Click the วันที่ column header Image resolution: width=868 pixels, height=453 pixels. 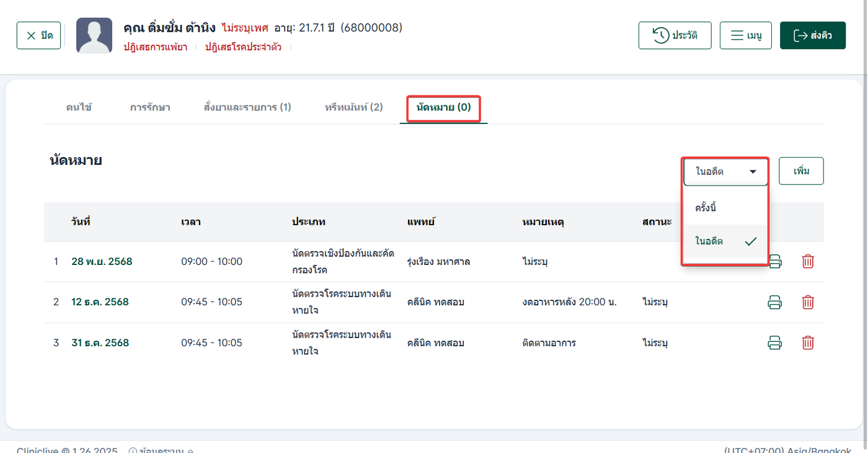[81, 222]
